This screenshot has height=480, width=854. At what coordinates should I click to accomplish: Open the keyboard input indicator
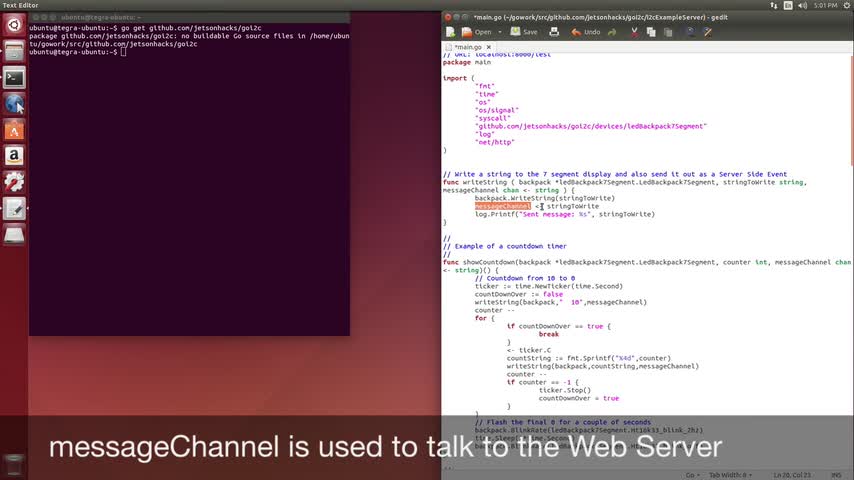coord(788,5)
